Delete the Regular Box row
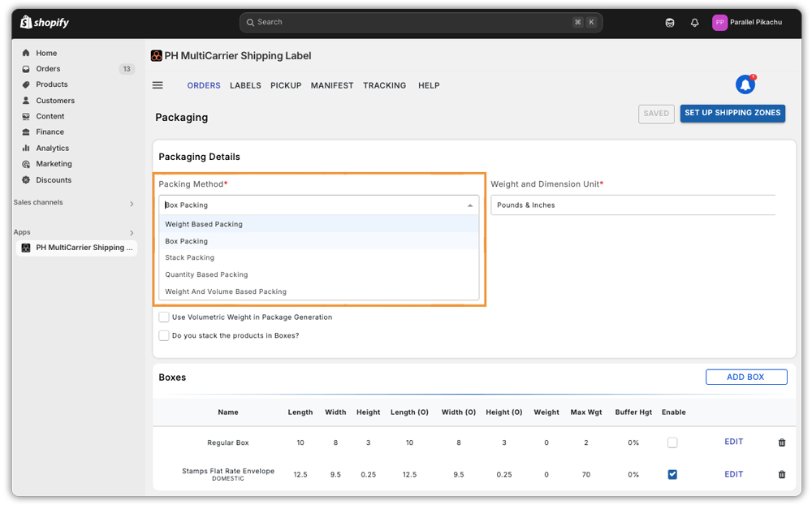Image resolution: width=812 pixels, height=505 pixels. 782,442
